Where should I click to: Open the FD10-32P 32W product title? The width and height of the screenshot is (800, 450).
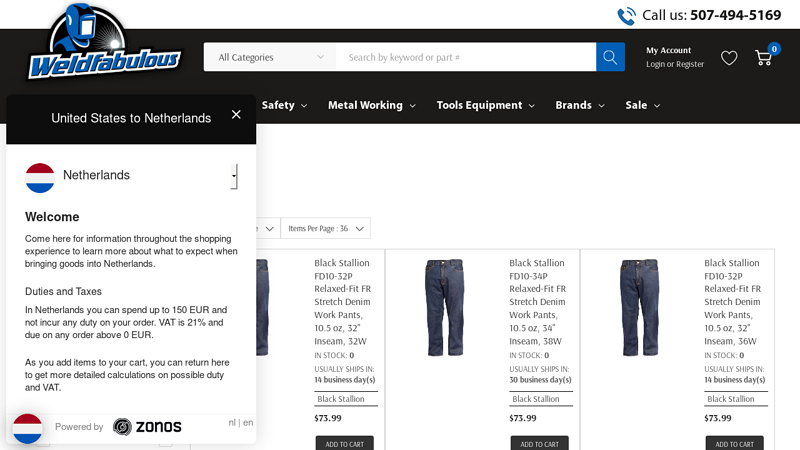click(x=343, y=302)
